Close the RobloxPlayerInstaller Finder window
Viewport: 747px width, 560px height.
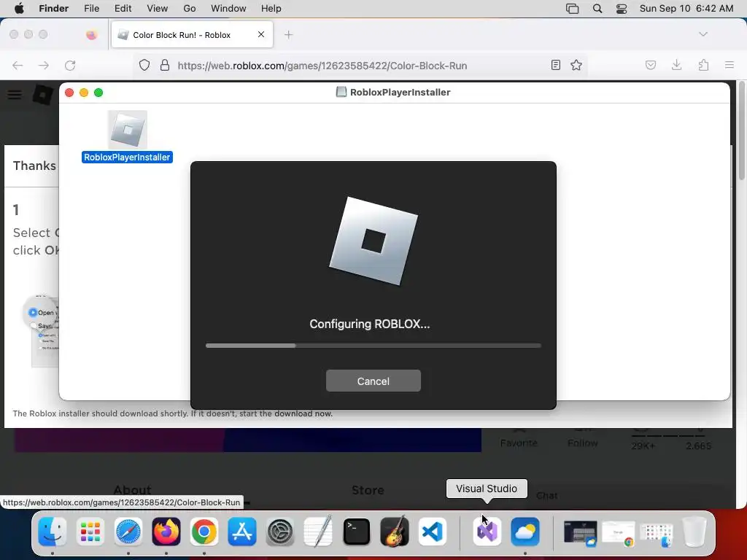pyautogui.click(x=69, y=93)
